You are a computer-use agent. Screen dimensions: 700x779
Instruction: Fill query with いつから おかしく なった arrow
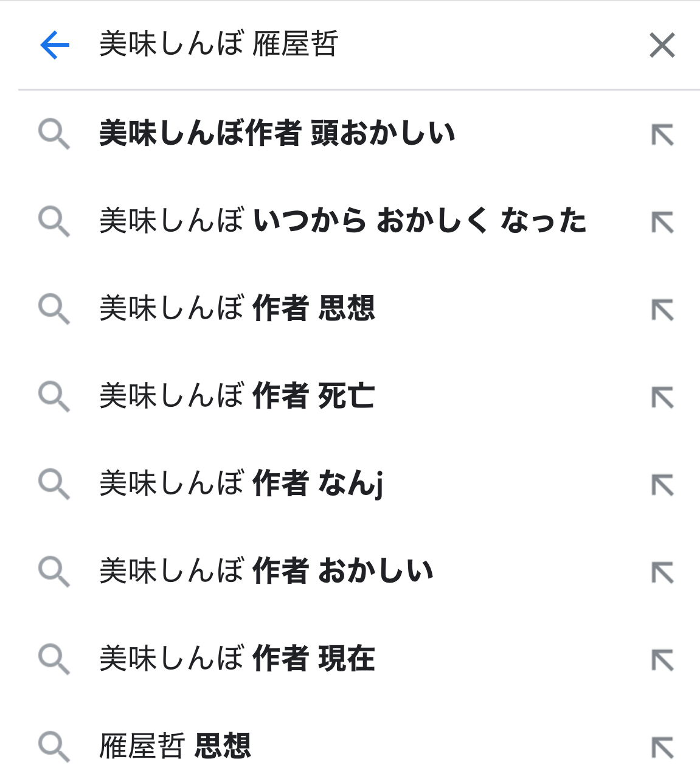662,222
